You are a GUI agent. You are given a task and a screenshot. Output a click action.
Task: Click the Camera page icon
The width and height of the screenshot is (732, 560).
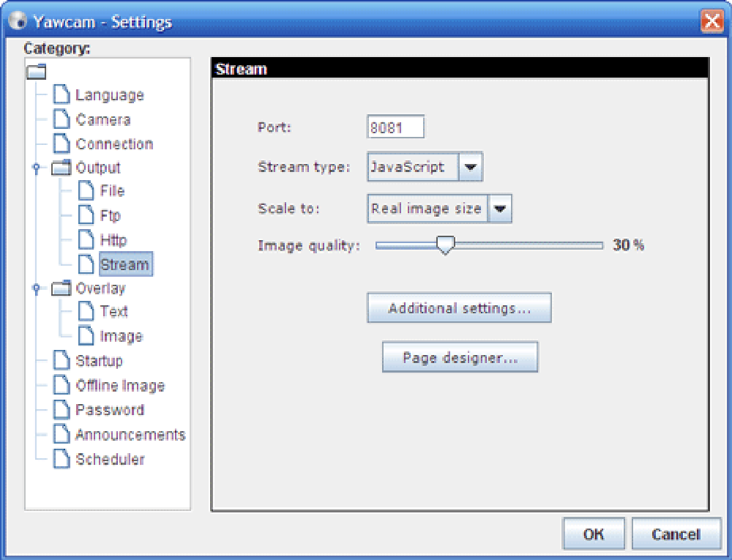pyautogui.click(x=62, y=119)
